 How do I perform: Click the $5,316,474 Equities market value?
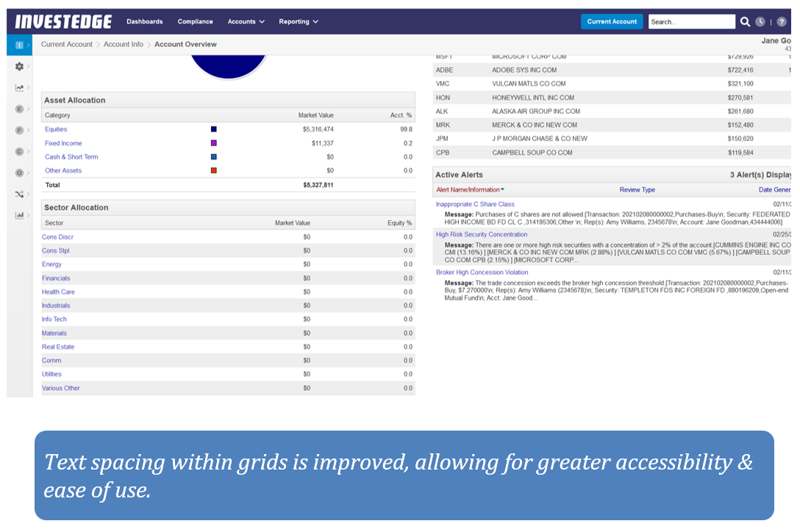318,129
